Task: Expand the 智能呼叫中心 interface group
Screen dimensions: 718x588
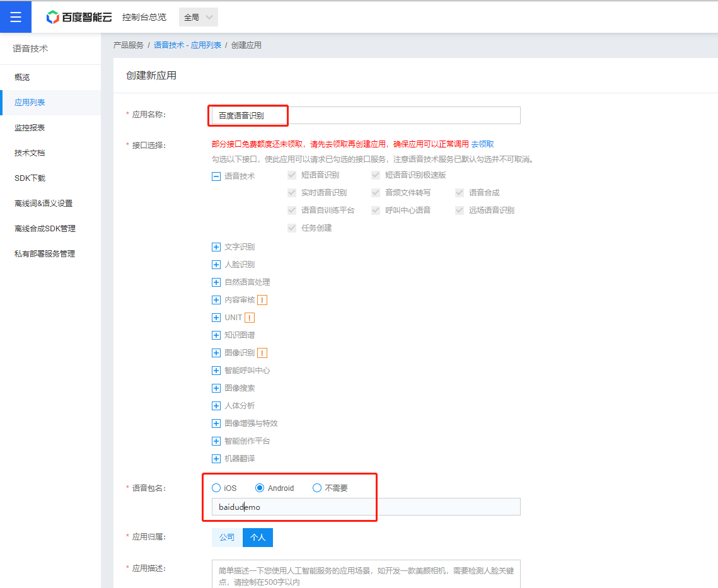Action: pos(216,371)
